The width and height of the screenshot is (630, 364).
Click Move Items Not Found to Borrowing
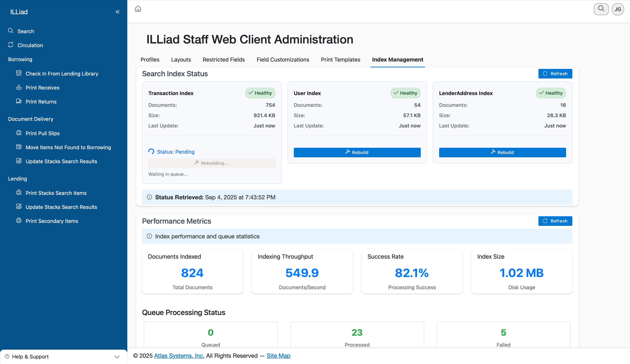pos(68,147)
